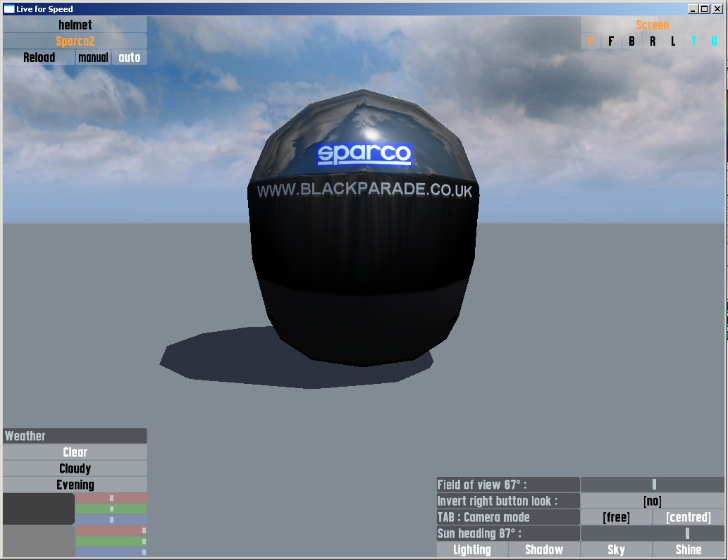Set camera mode to [free]
The image size is (728, 560).
pyautogui.click(x=616, y=517)
